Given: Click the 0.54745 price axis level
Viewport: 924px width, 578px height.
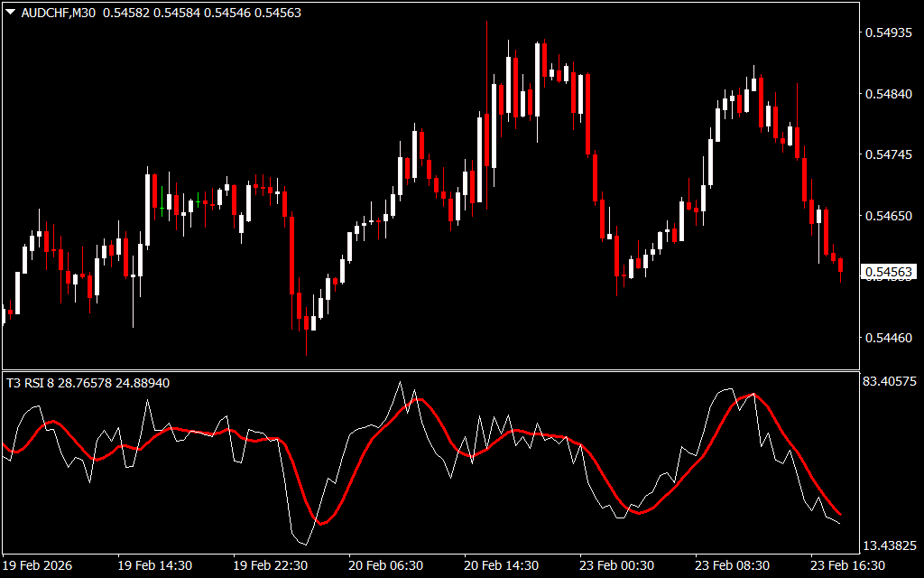Looking at the screenshot, I should 889,155.
